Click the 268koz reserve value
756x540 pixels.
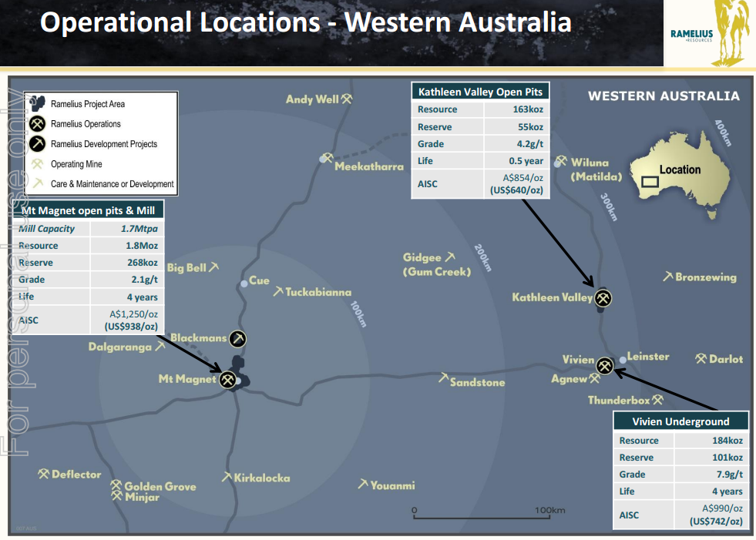(x=143, y=262)
